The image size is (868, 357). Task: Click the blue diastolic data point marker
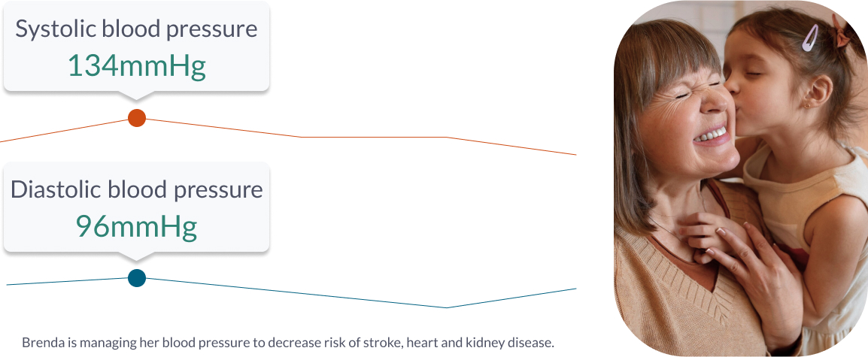(x=137, y=278)
